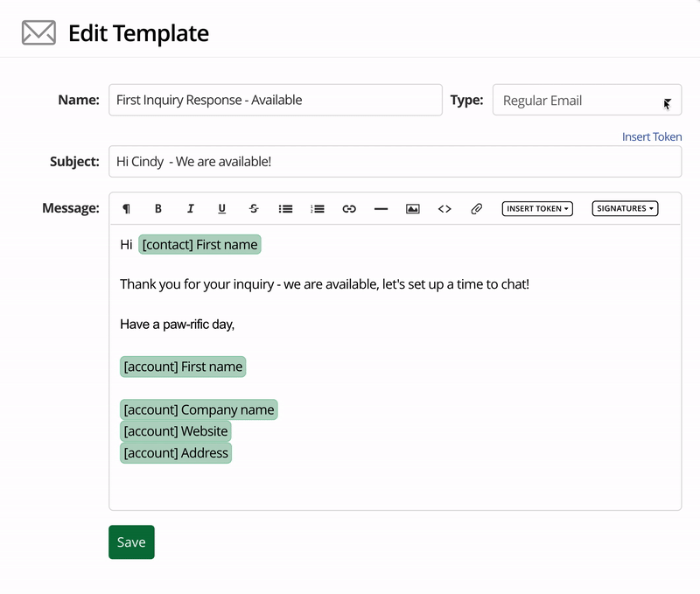Viewport: 700px width, 594px height.
Task: Click the Insert Token link above Subject
Action: (652, 137)
